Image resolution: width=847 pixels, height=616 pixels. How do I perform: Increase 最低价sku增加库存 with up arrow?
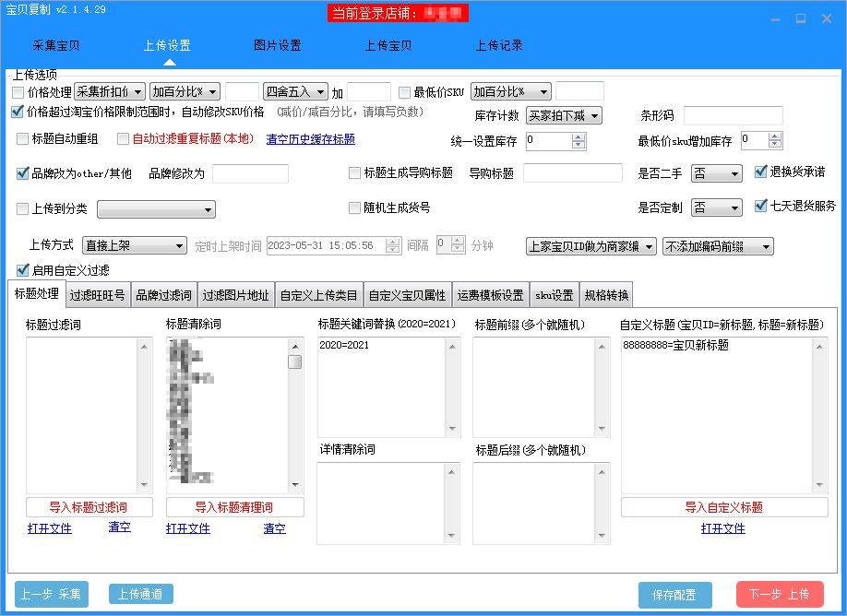pyautogui.click(x=775, y=136)
